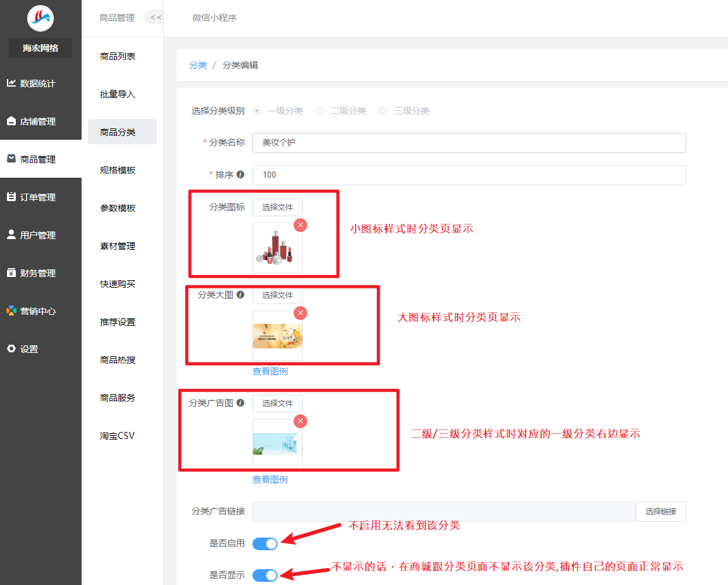Open 素材管理 submenu item
The height and width of the screenshot is (585, 728).
pos(118,246)
